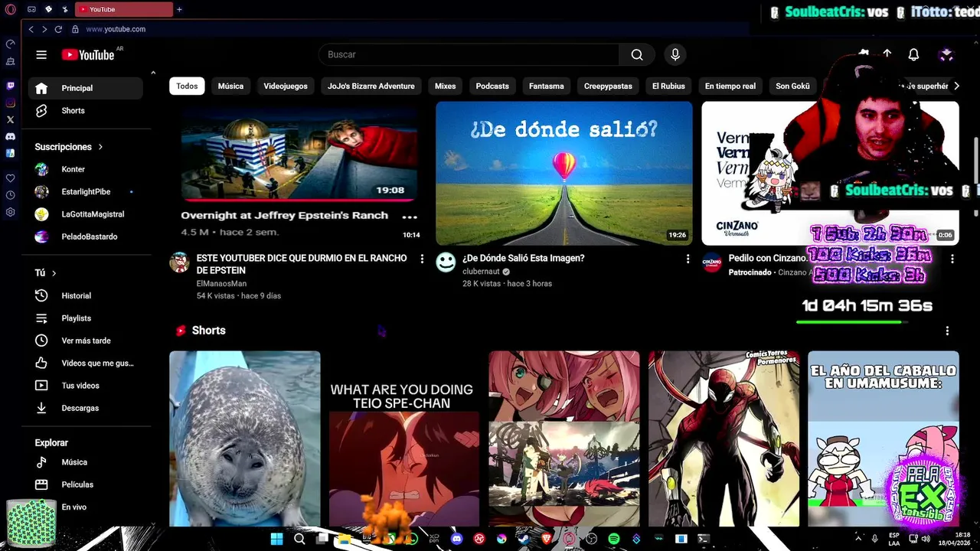The width and height of the screenshot is (980, 551).
Task: Reload the page with refresh icon
Action: 58,29
